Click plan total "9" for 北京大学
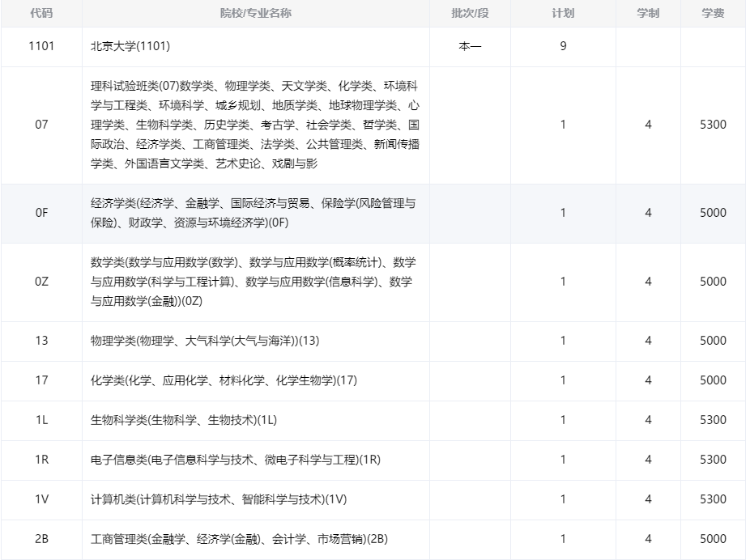The width and height of the screenshot is (750, 560). [563, 46]
